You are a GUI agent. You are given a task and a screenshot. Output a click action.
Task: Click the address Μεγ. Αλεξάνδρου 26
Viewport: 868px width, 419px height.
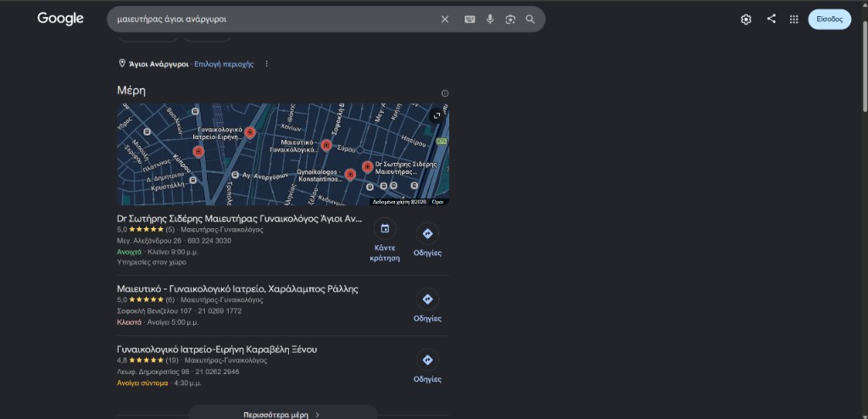tap(149, 241)
